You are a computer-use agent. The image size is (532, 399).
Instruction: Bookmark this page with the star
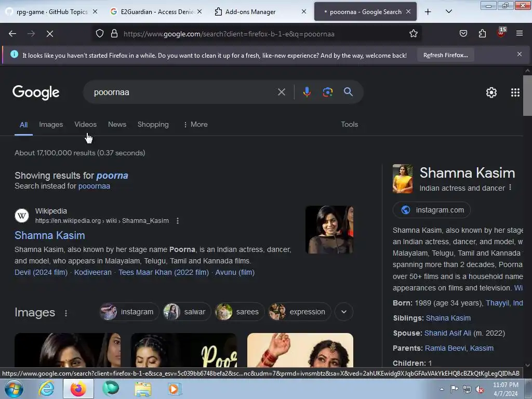click(x=413, y=34)
